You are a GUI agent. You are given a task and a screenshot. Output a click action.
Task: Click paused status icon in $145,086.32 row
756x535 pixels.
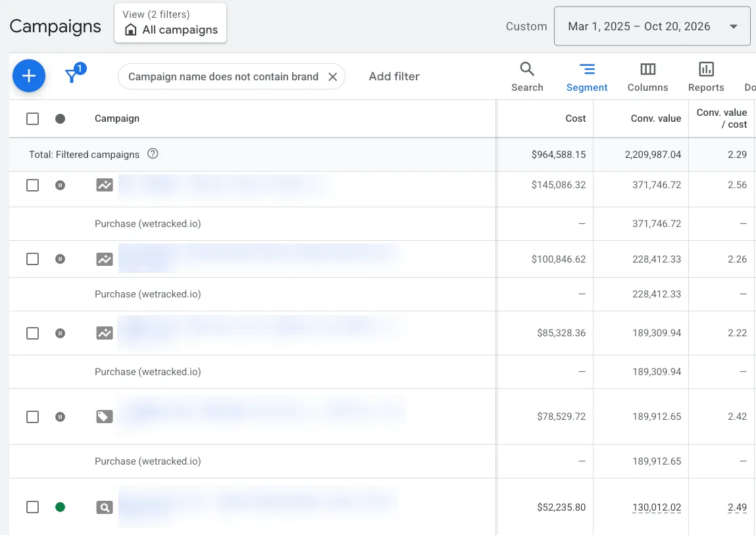coord(61,186)
